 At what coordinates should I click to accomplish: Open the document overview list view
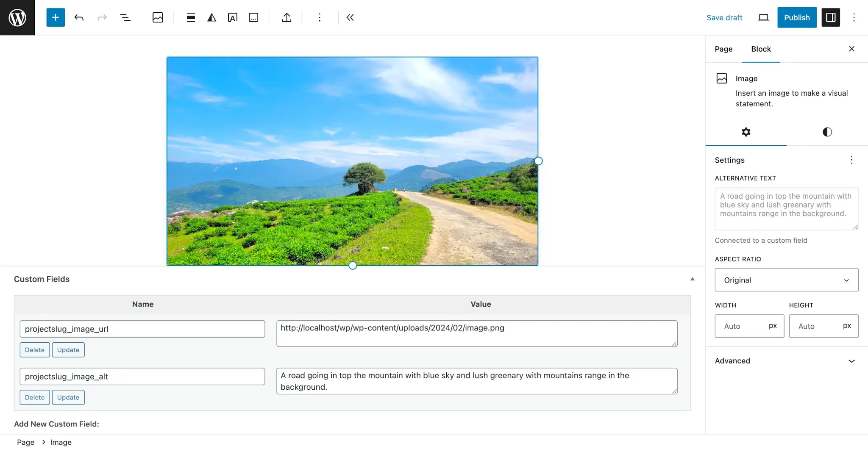pos(125,17)
